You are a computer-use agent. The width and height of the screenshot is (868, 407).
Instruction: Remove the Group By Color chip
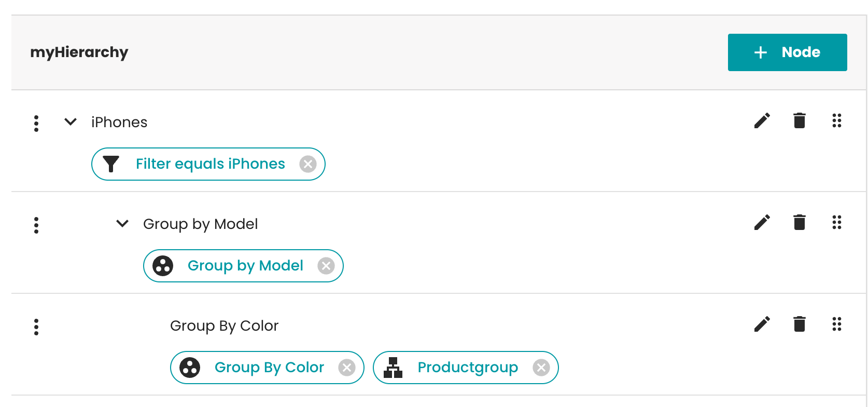pos(347,368)
